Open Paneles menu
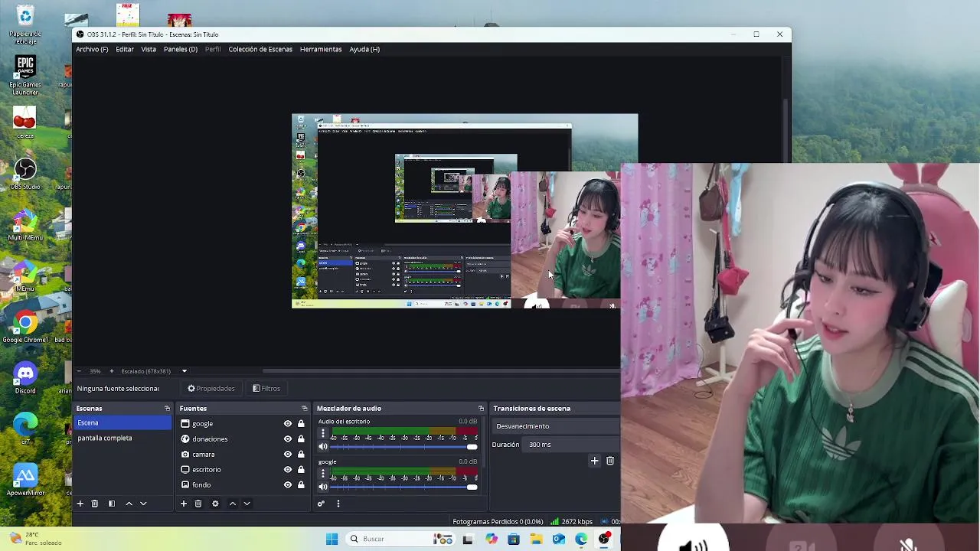Screen dimensions: 980x551 (x=181, y=49)
